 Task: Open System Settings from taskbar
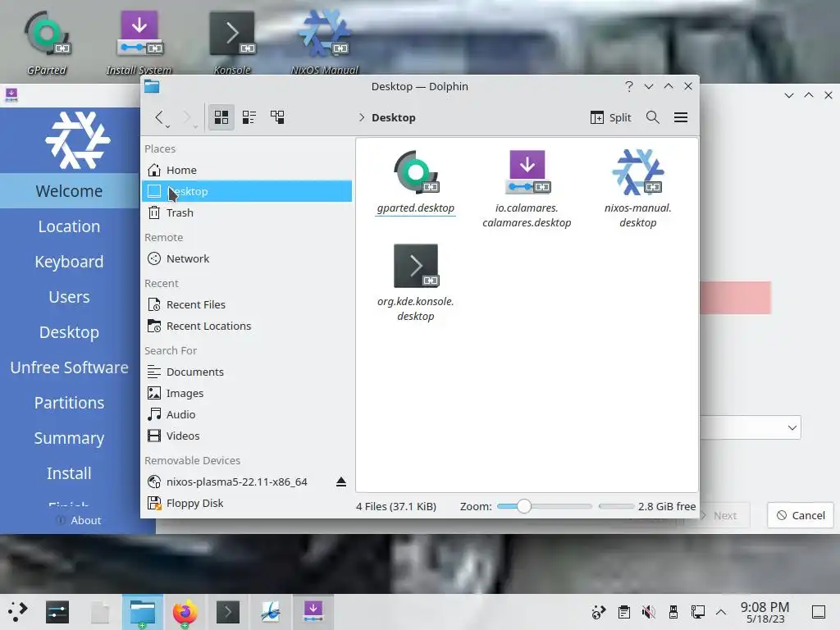point(57,612)
